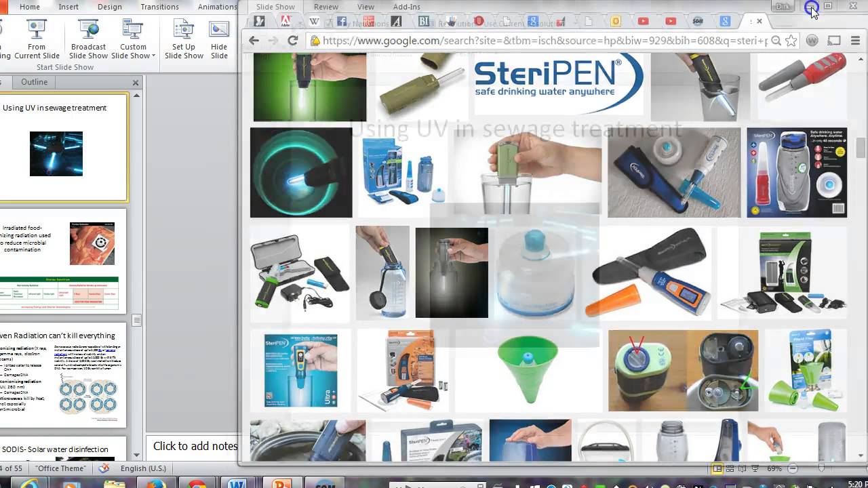The width and height of the screenshot is (868, 488).
Task: Open the SteriPEN case with charger image
Action: point(300,274)
